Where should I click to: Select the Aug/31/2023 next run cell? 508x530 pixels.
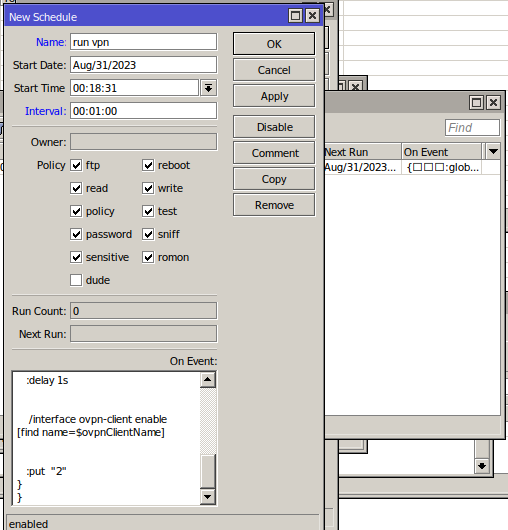362,167
